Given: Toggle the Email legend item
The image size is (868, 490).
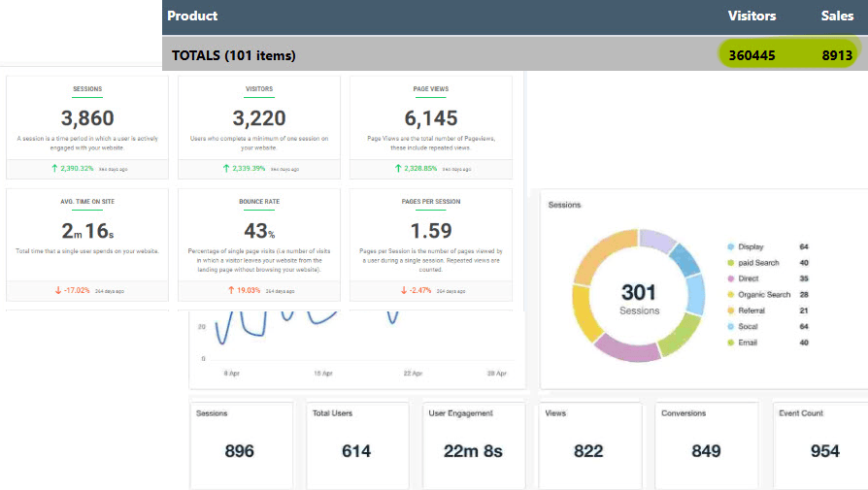Looking at the screenshot, I should 747,343.
